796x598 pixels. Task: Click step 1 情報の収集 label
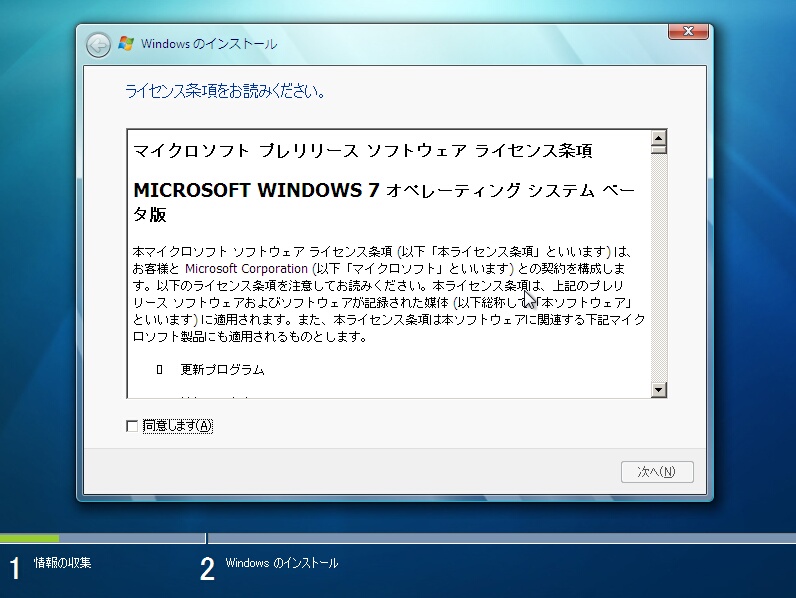point(62,562)
